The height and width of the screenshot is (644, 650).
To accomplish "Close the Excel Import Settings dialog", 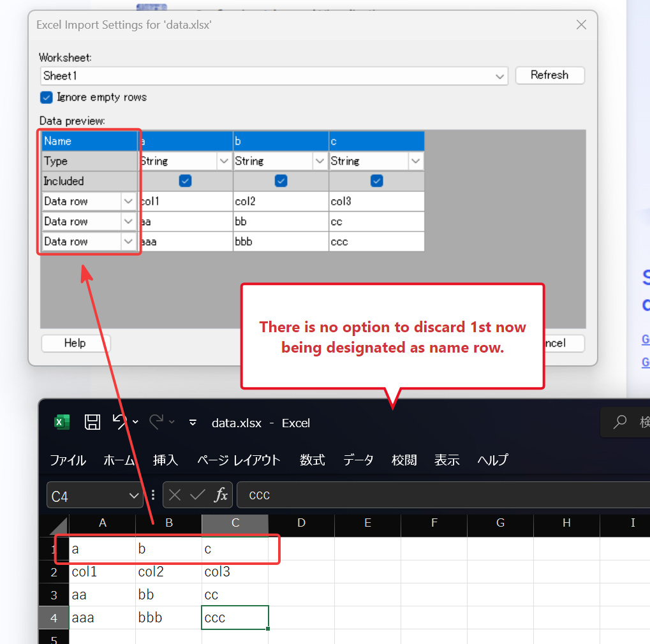I will click(x=581, y=25).
